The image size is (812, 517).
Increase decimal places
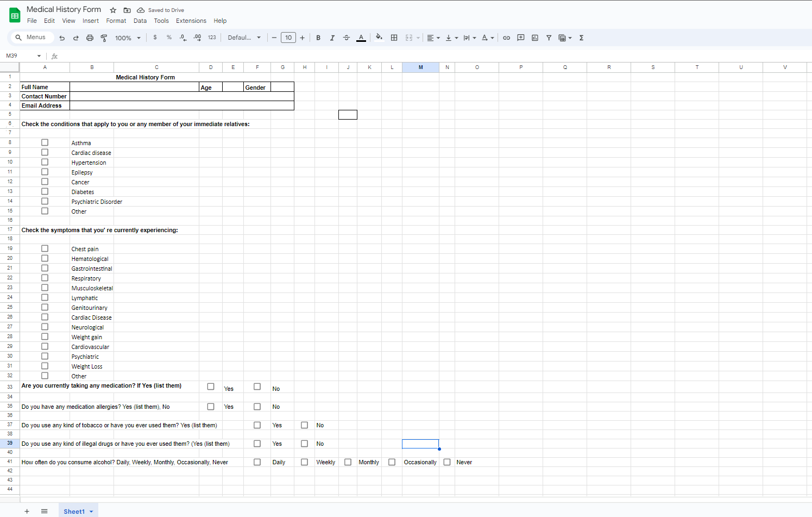coord(197,38)
